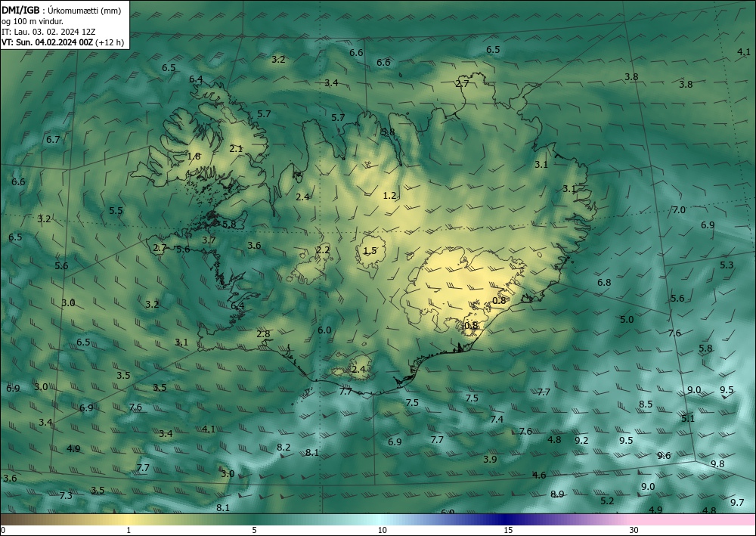Click the 3.9 value south of Iceland
Screen dimensions: 756x536
click(490, 460)
